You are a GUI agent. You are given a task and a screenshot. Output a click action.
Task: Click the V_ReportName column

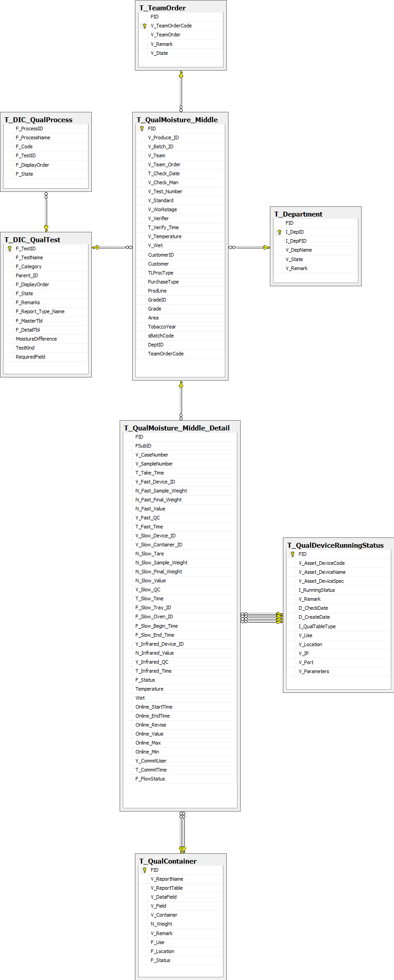tap(181, 879)
